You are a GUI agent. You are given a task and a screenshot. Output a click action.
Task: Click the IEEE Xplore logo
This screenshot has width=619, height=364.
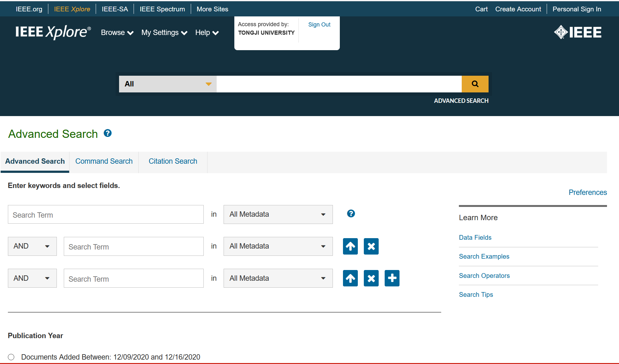coord(53,32)
